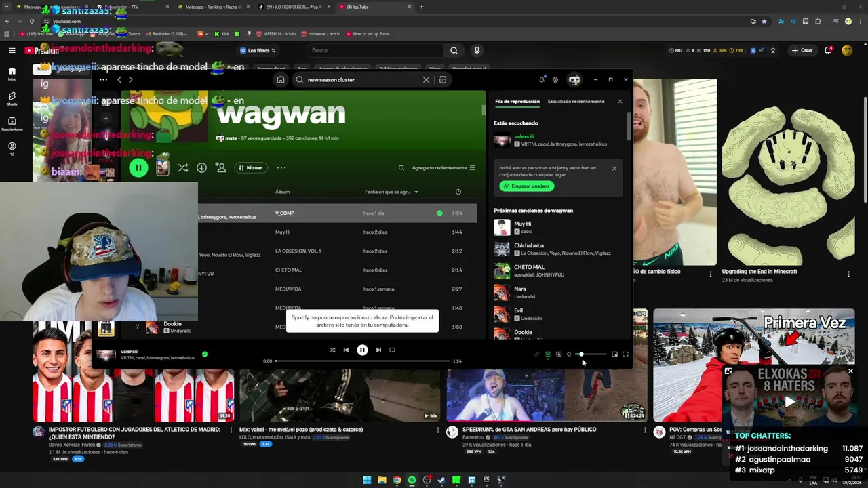Click the YouTube search field
The width and height of the screenshot is (868, 488).
point(374,50)
